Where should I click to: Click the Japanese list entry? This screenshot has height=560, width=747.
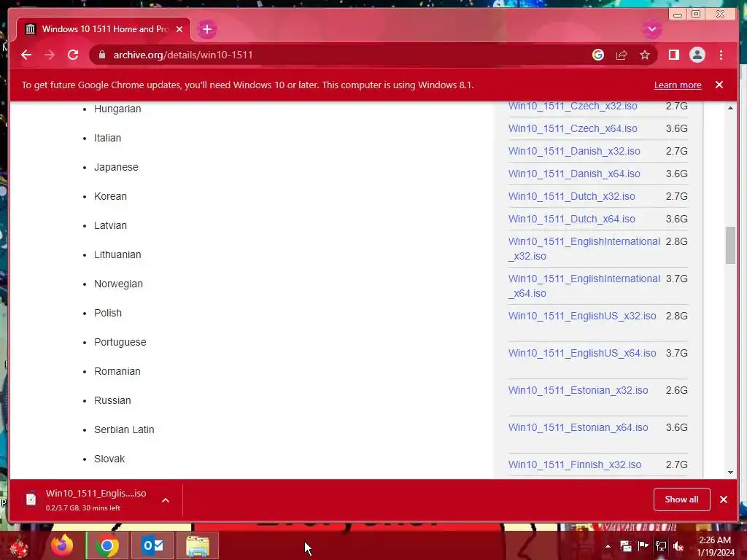(x=116, y=167)
